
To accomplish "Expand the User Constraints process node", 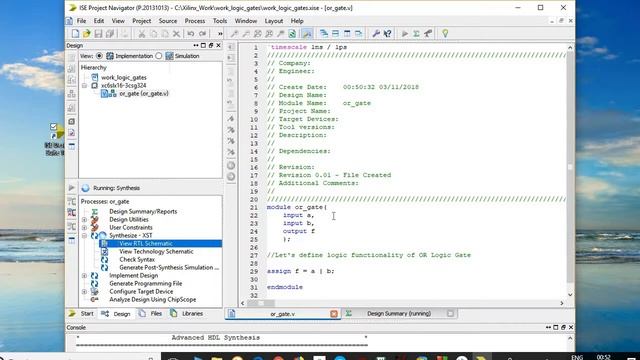I will 84,228.
